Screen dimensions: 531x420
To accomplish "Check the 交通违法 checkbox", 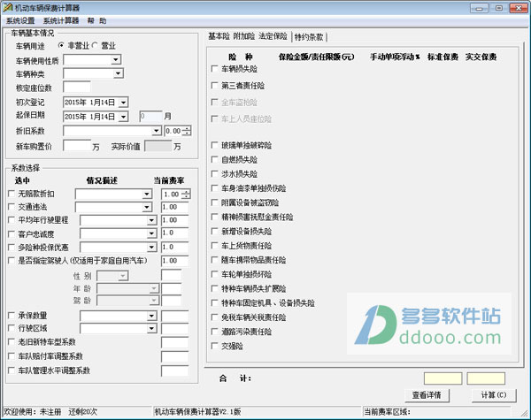I will (12, 206).
